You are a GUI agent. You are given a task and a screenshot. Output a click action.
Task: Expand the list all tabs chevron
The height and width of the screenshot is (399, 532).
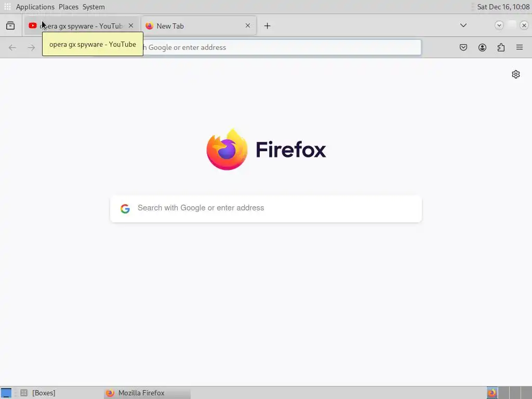click(463, 25)
